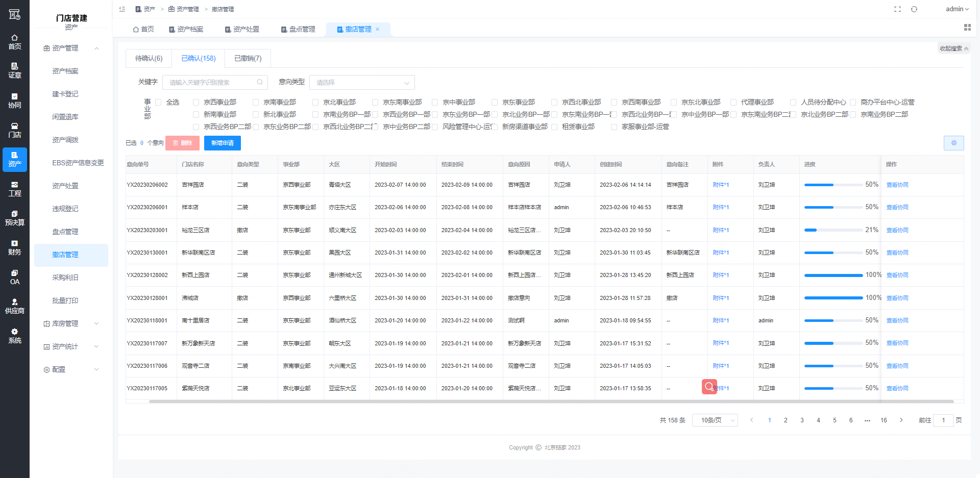Image resolution: width=980 pixels, height=478 pixels.
Task: Select 盘点管理 in the sidebar menu
Action: [x=65, y=232]
